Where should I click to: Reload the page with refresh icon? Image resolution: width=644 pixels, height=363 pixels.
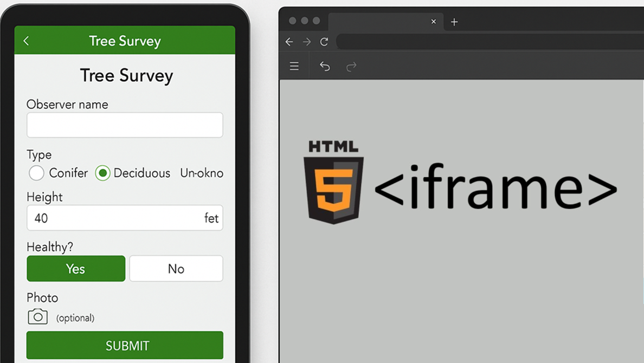324,42
